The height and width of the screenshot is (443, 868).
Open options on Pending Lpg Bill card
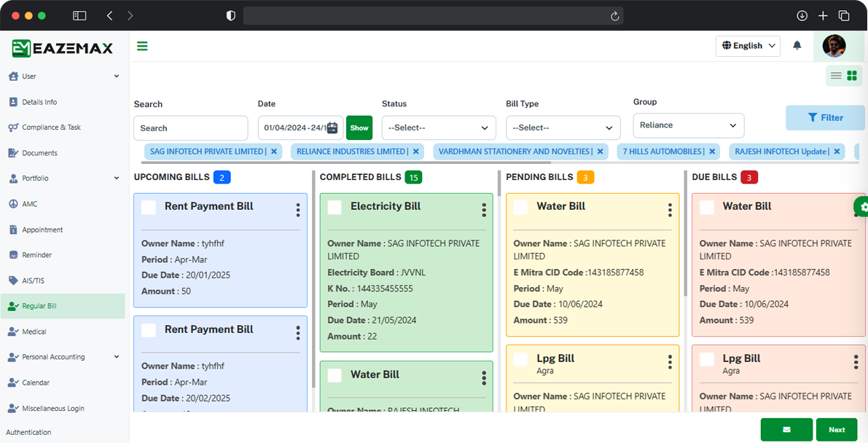click(670, 362)
